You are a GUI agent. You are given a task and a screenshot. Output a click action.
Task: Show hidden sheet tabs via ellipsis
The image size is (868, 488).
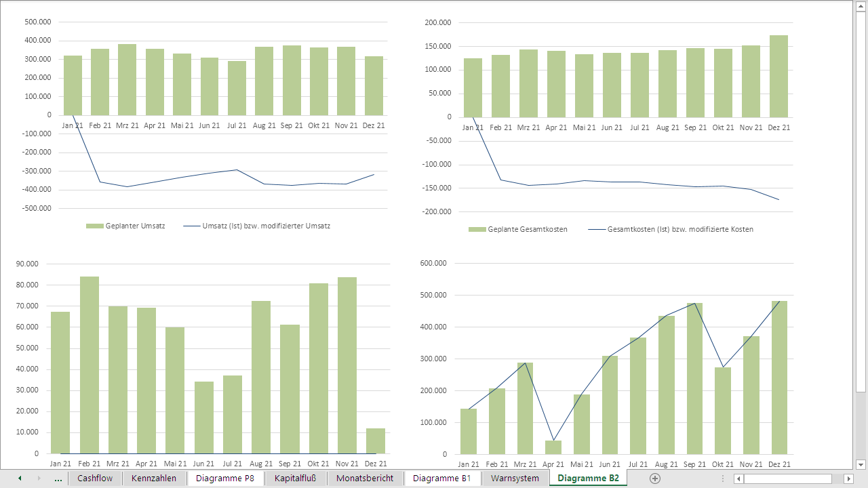pos(58,479)
